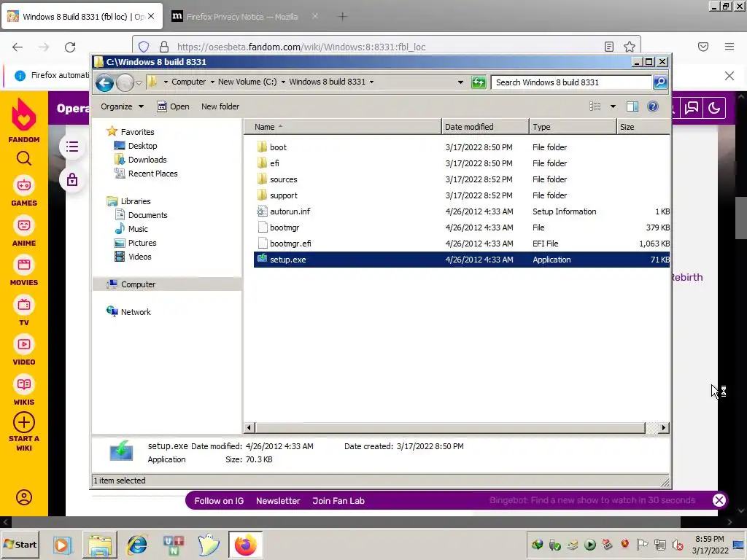Open Fandom user profile icon
The width and height of the screenshot is (747, 560).
tap(24, 497)
